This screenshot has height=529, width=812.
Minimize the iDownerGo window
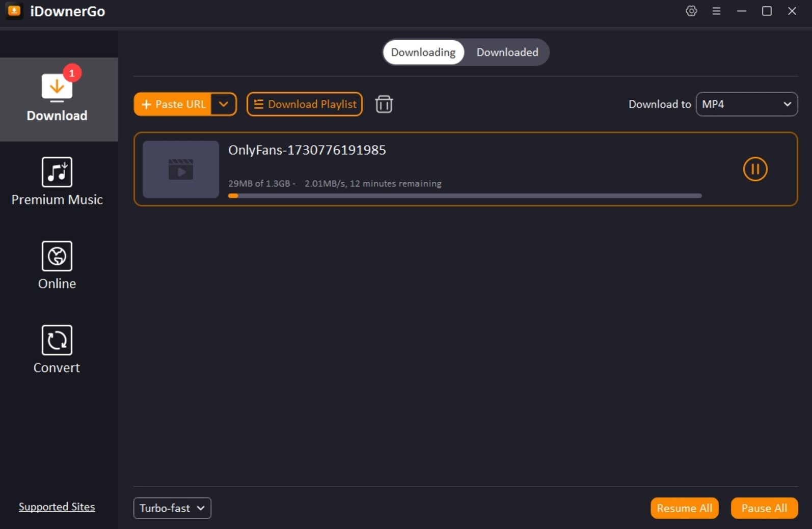pyautogui.click(x=742, y=11)
